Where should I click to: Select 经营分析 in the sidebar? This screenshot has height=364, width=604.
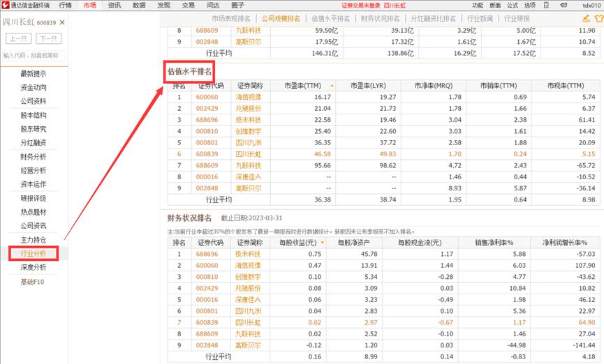pyautogui.click(x=34, y=170)
